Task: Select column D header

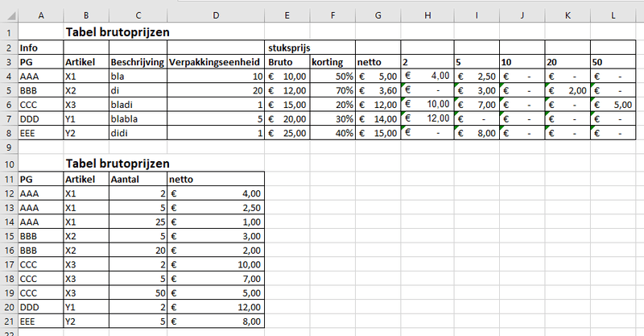Action: pyautogui.click(x=216, y=17)
